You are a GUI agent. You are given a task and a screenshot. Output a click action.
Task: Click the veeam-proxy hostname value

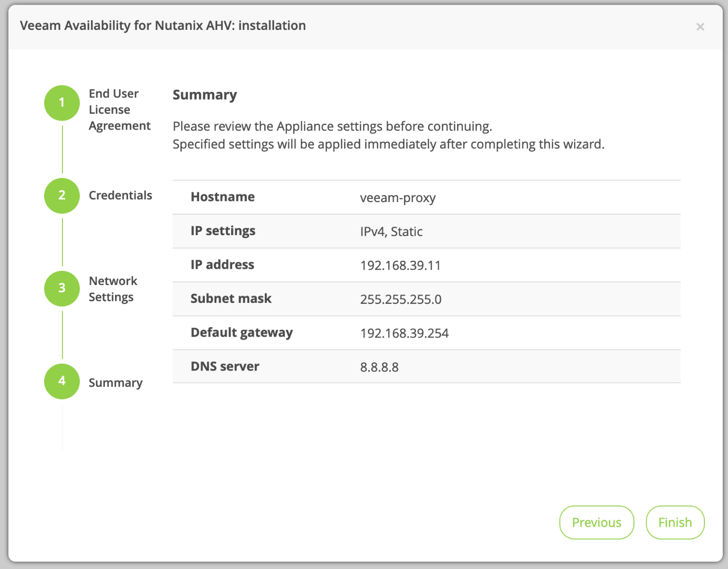coord(398,198)
